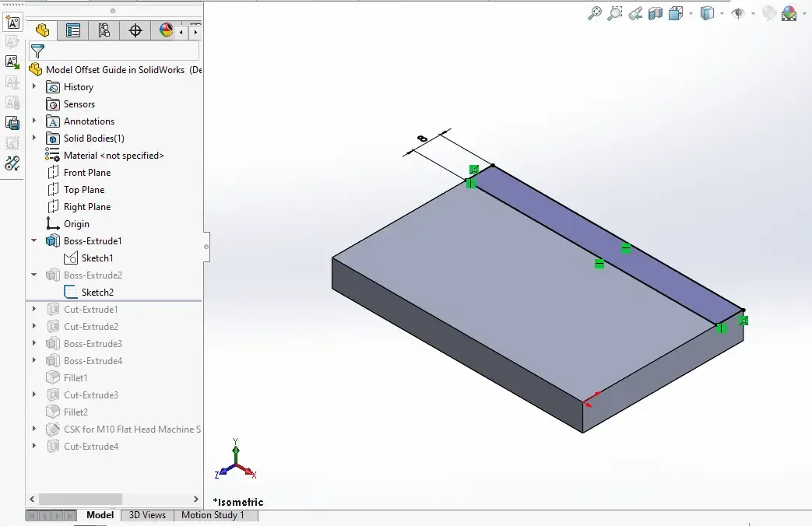Screen dimensions: 812x526
Task: Expand the History folder
Action: [x=34, y=87]
